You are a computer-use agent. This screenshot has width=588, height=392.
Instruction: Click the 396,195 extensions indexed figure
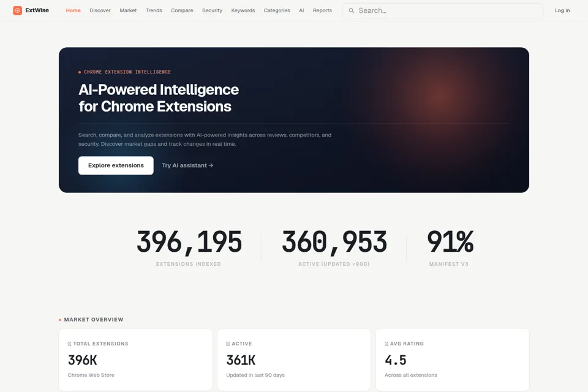(189, 242)
